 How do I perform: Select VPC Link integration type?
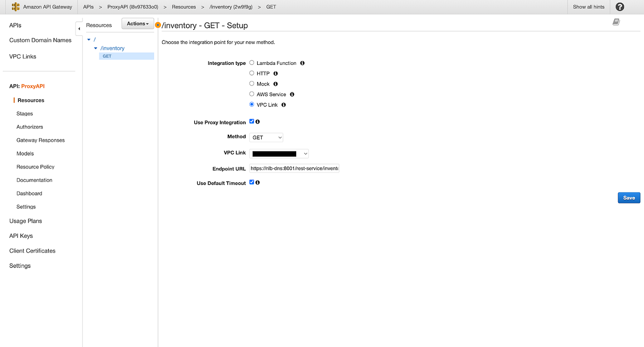coord(252,104)
